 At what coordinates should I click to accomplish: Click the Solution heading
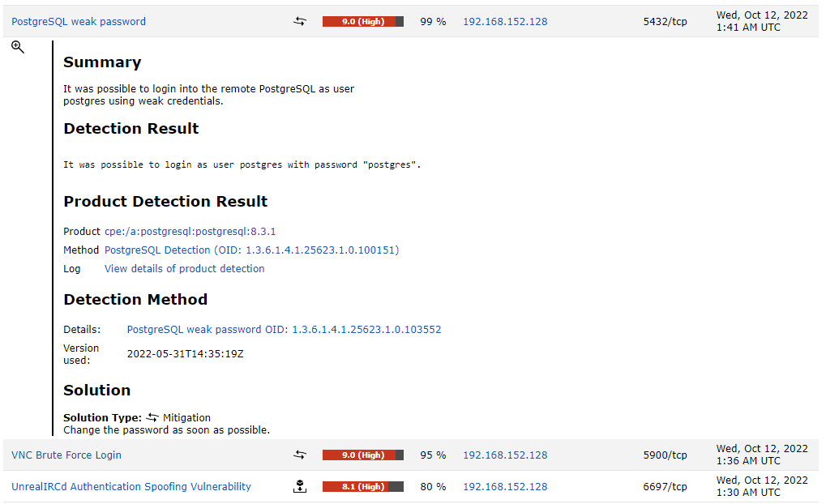coord(97,391)
